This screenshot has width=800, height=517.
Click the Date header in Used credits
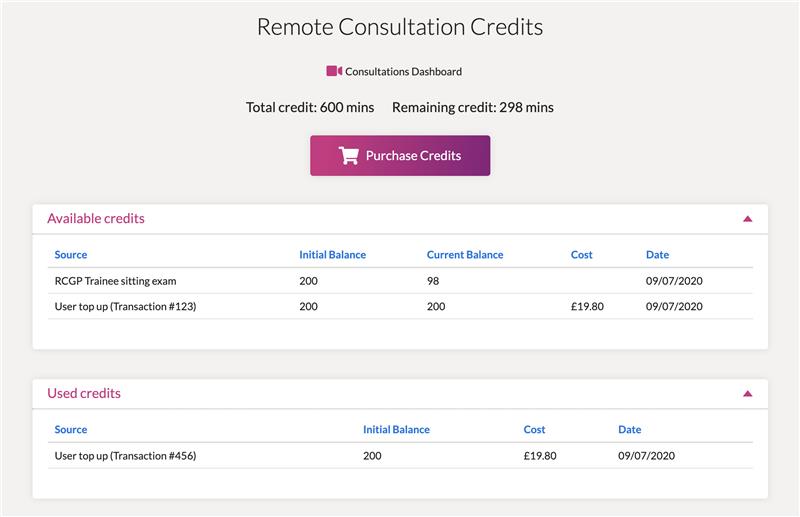point(630,430)
